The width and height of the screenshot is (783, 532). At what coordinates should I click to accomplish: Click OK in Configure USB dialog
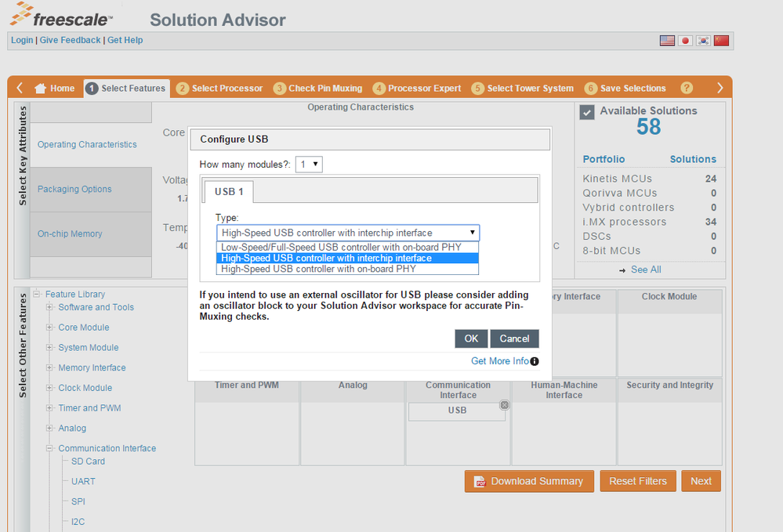[471, 338]
